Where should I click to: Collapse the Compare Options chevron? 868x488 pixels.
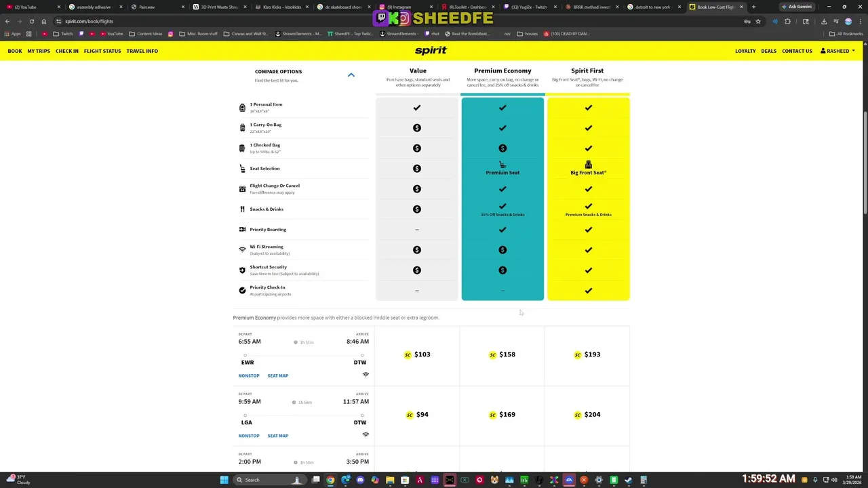point(351,75)
